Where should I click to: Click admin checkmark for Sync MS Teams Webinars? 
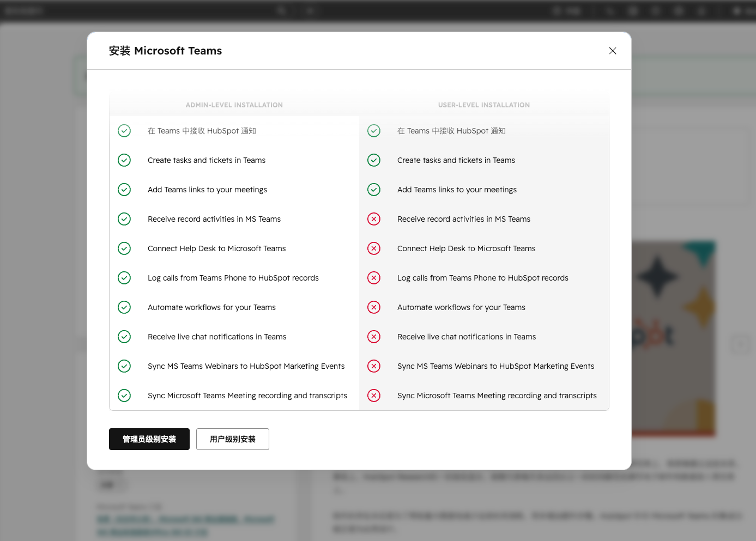[124, 366]
